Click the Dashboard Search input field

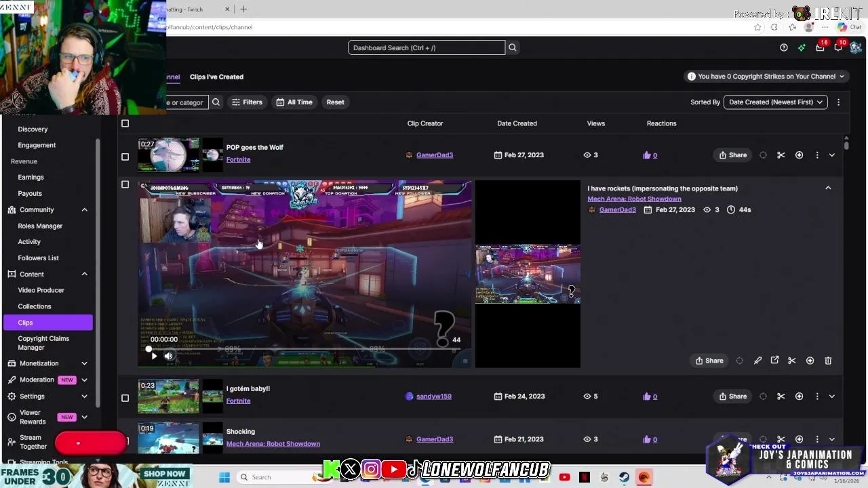[427, 47]
